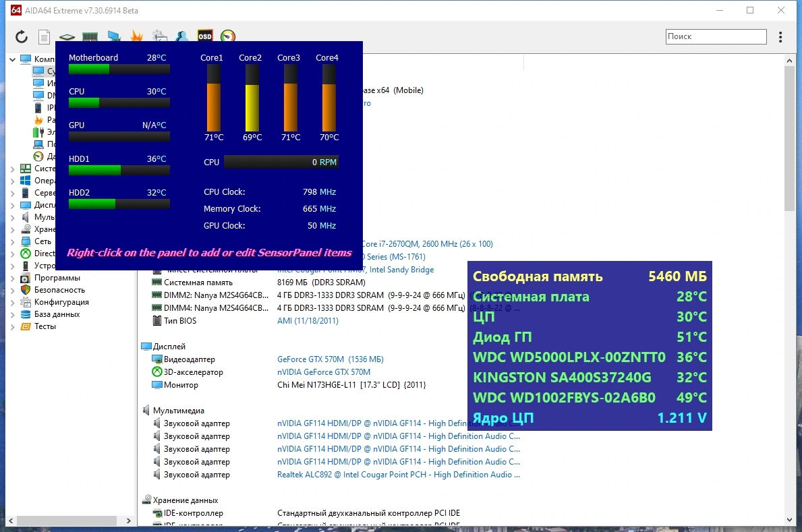Viewport: 802px width, 532px height.
Task: Click the memory module toolbar icon
Action: [x=90, y=37]
